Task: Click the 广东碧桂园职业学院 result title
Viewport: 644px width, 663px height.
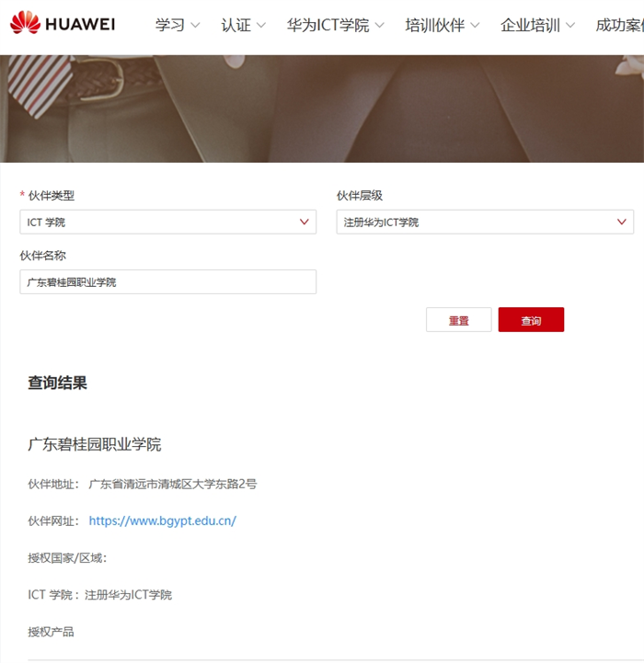Action: click(x=95, y=444)
